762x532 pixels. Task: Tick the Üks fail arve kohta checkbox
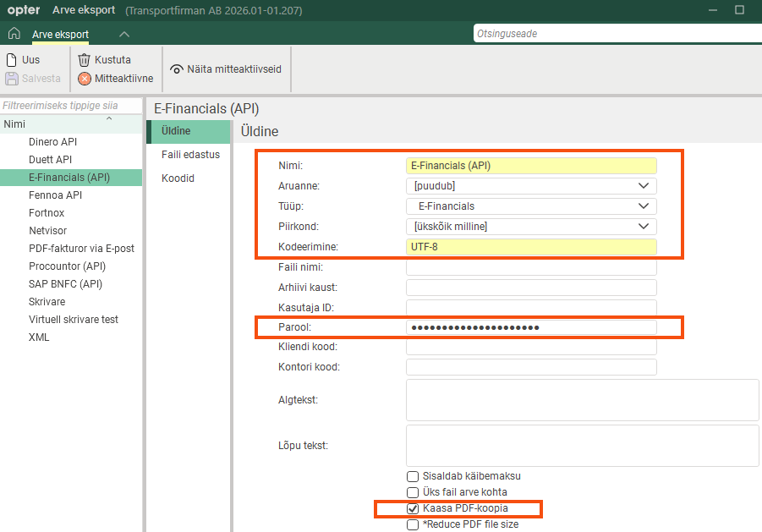413,492
